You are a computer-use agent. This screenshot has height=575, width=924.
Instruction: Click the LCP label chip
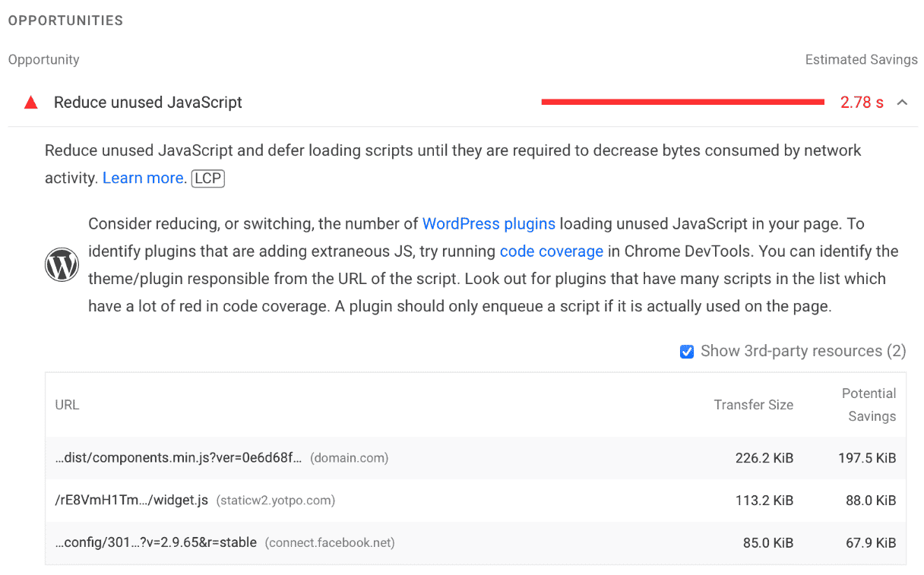tap(208, 179)
